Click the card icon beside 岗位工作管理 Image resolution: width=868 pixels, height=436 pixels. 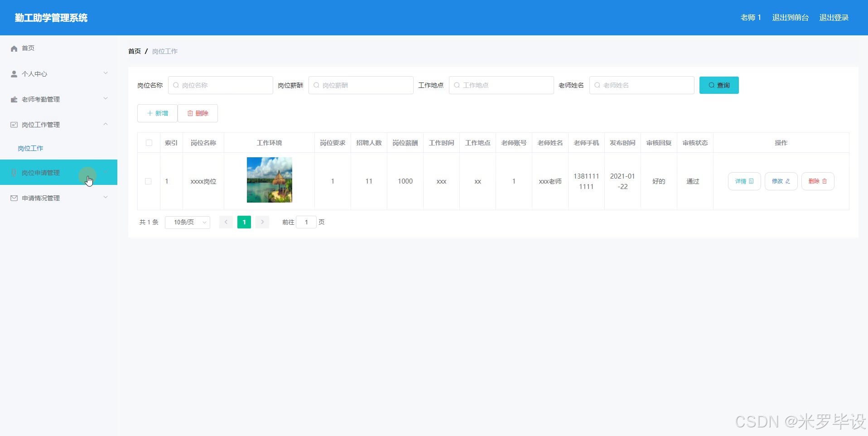click(x=14, y=125)
